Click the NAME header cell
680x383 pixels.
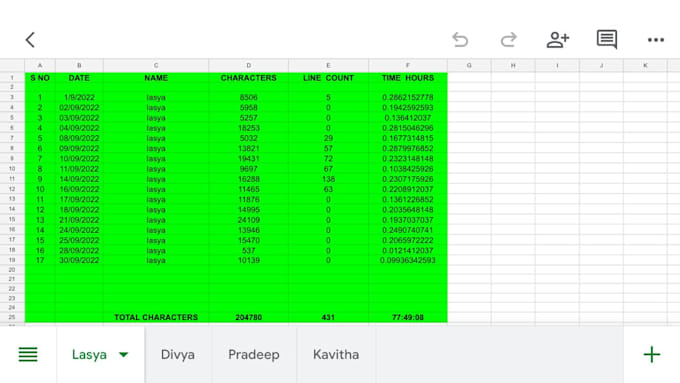[x=156, y=78]
